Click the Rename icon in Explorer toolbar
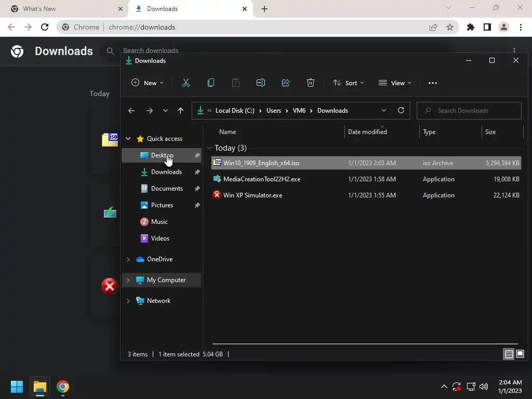 [261, 83]
